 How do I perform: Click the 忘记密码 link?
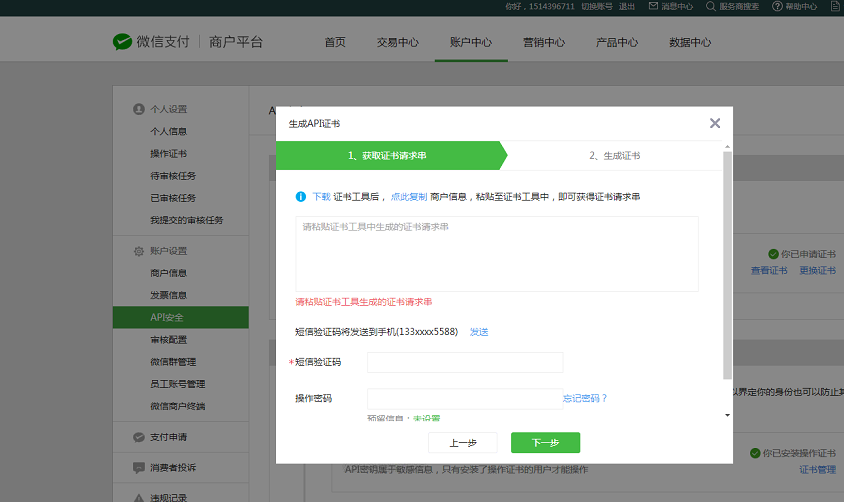585,398
